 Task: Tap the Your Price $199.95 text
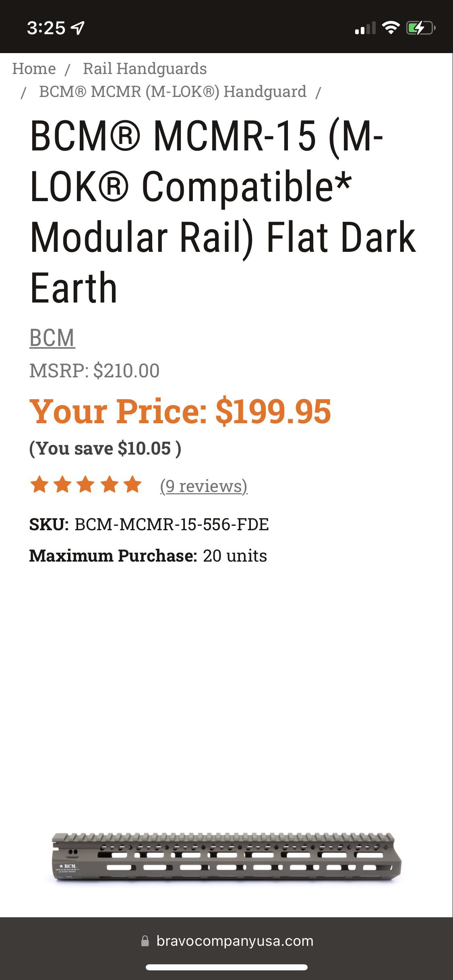coord(180,411)
